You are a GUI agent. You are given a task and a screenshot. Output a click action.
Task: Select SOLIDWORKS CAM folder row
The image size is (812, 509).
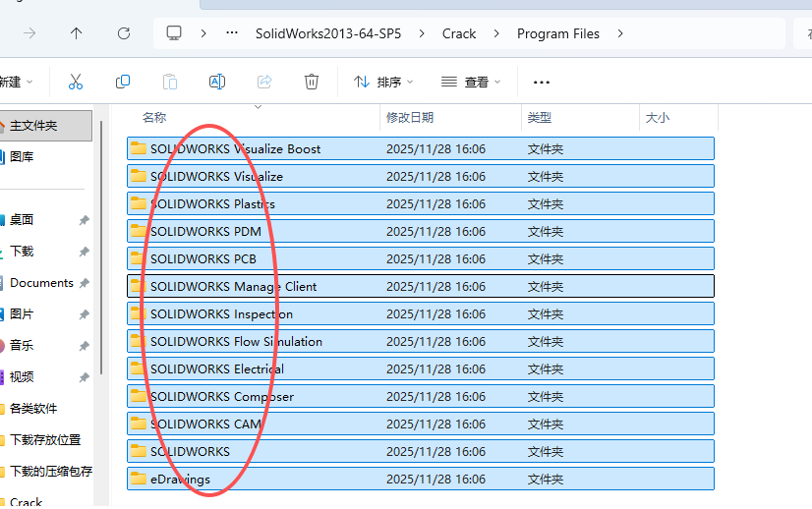tap(421, 424)
